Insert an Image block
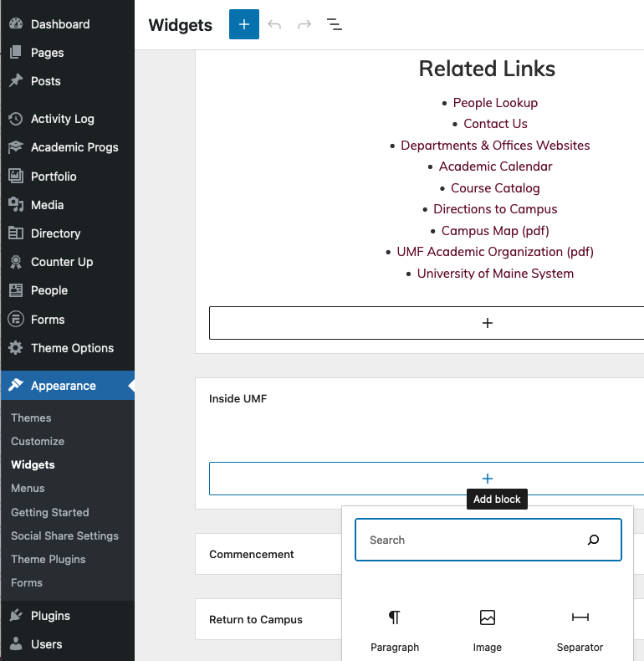 click(488, 631)
